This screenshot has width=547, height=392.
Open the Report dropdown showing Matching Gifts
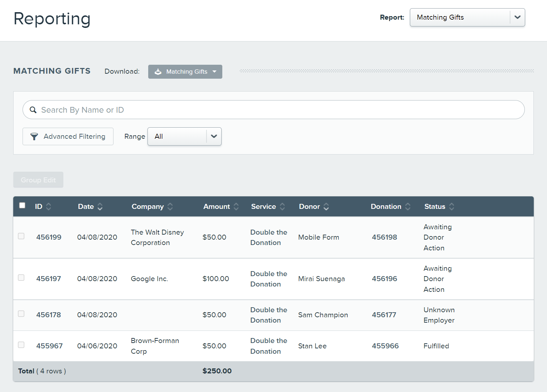pyautogui.click(x=467, y=17)
